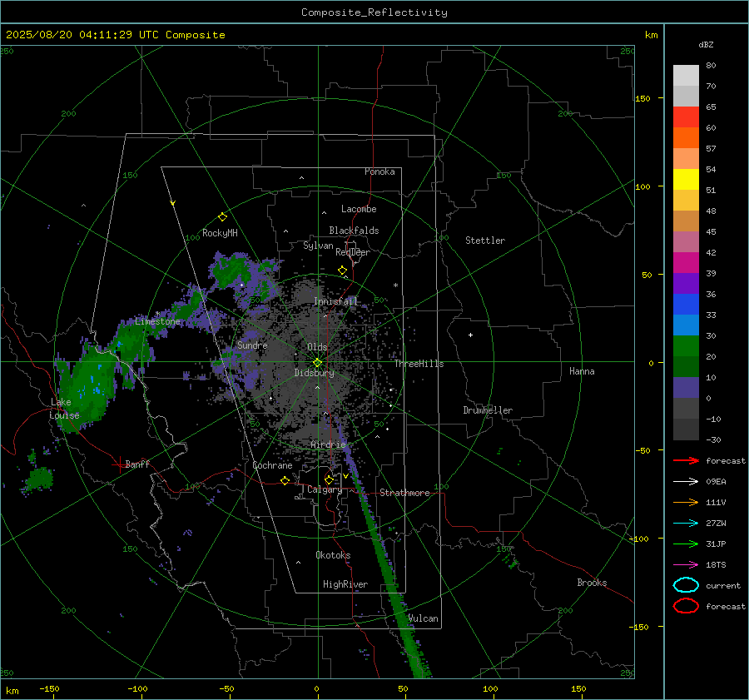Click the white asterisk marker east of Innisfail
The width and height of the screenshot is (749, 700).
[x=395, y=285]
